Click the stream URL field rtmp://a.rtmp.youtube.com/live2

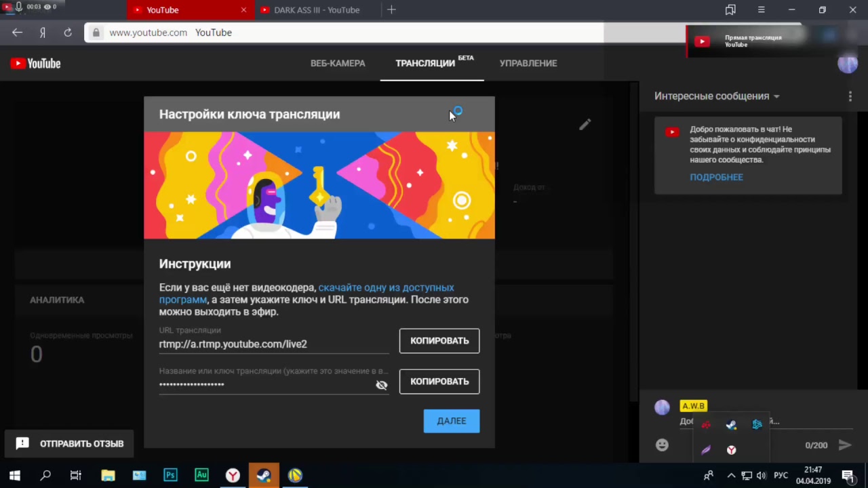tap(274, 344)
